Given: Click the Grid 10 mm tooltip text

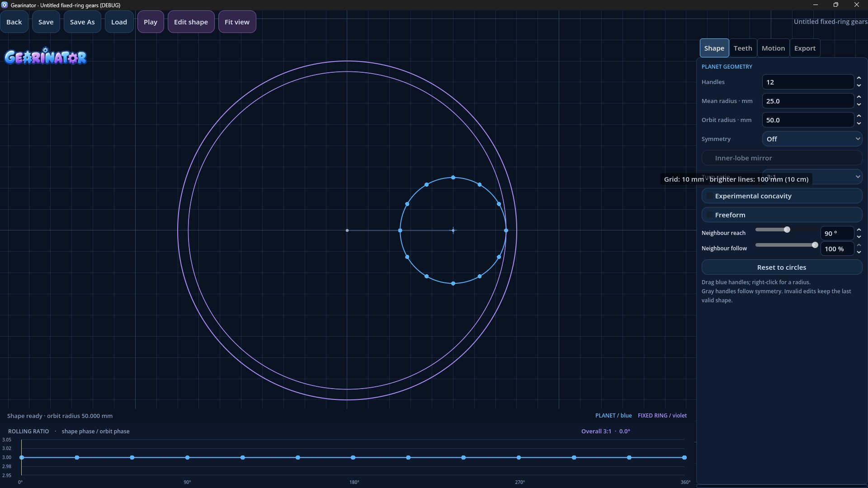Looking at the screenshot, I should coord(736,179).
